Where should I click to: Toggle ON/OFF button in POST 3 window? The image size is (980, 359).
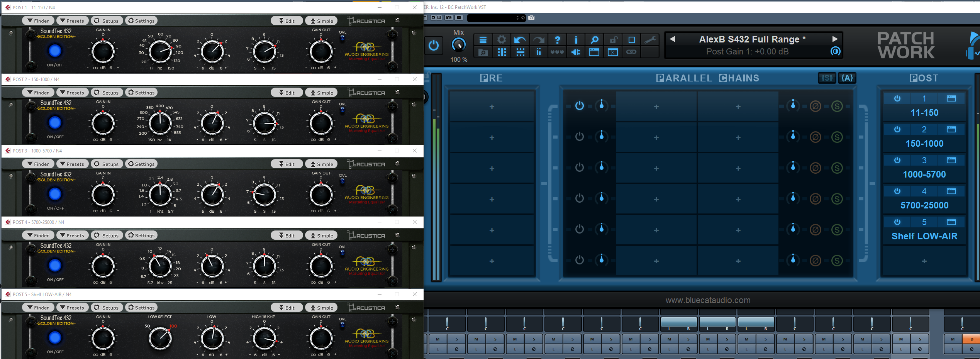click(55, 194)
